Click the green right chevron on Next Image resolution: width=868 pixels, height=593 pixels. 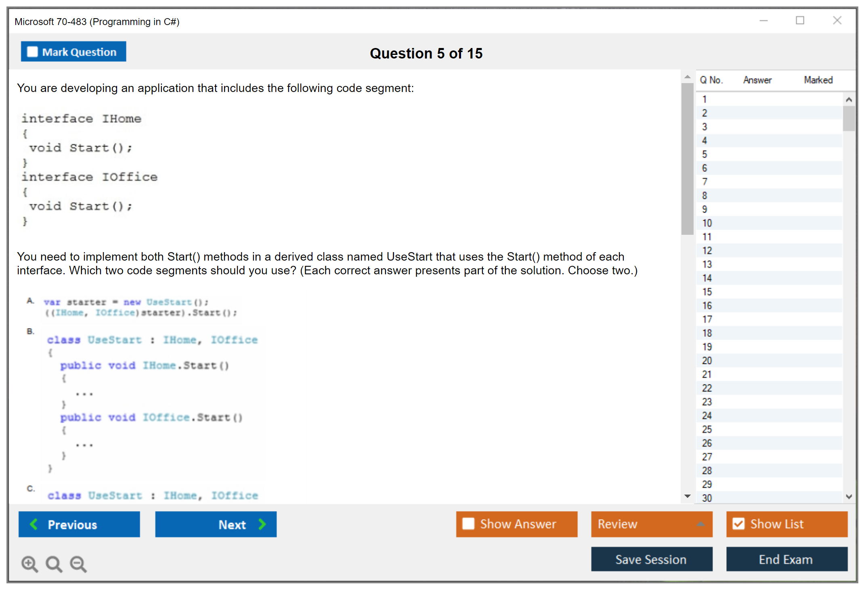pos(262,524)
